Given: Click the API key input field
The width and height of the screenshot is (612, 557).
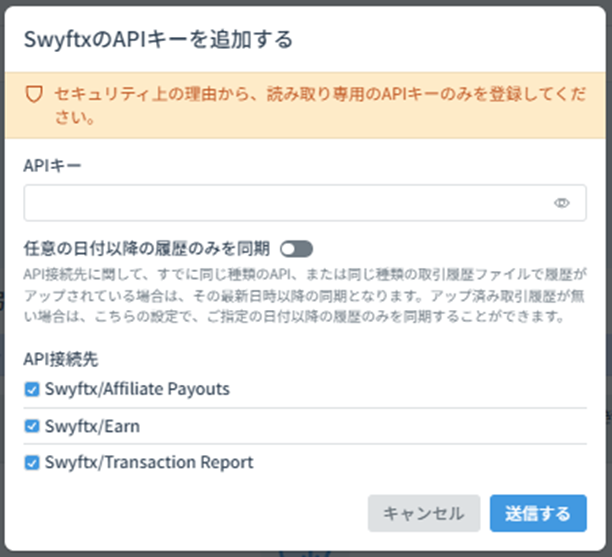Looking at the screenshot, I should tap(305, 203).
